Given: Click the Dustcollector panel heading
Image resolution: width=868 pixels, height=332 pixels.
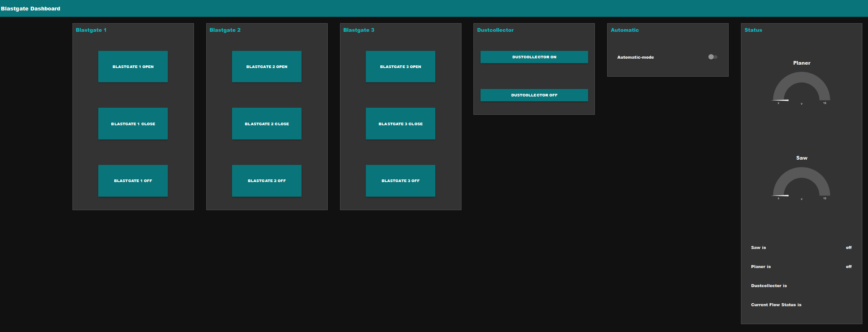Looking at the screenshot, I should coord(495,30).
